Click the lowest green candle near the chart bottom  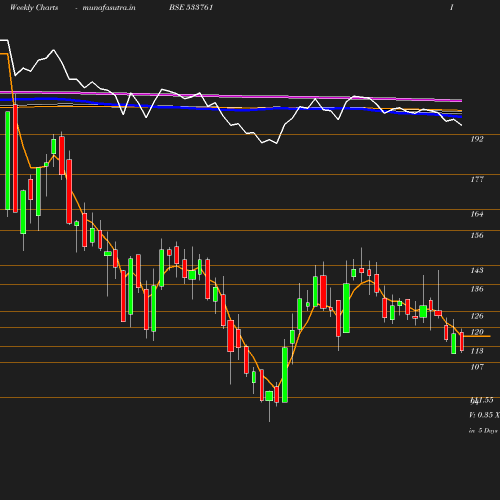click(x=269, y=396)
